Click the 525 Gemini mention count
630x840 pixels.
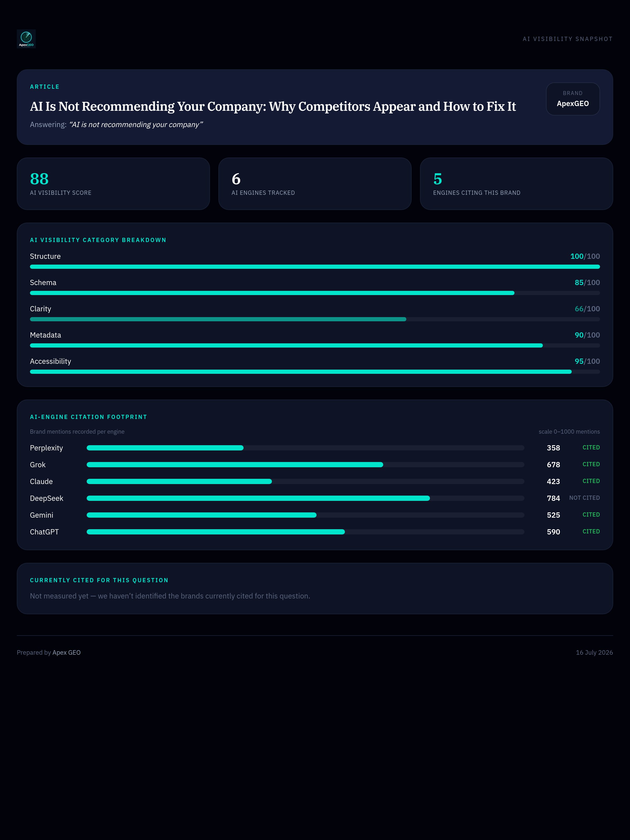coord(553,515)
